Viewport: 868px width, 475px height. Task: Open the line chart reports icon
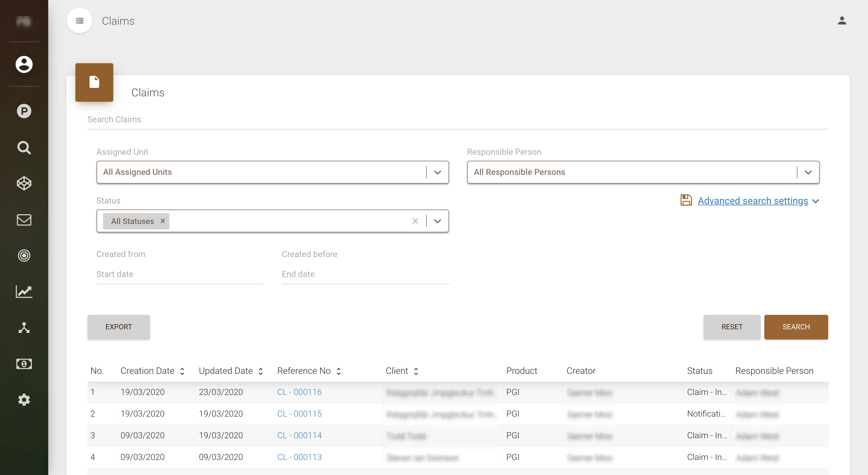(x=24, y=291)
